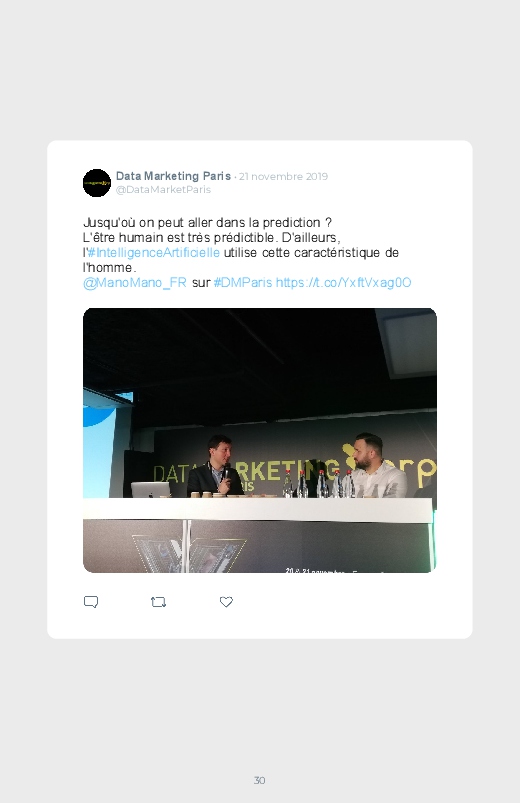Click the retweet arrows icon
Screen dimensions: 520x803
(x=158, y=602)
